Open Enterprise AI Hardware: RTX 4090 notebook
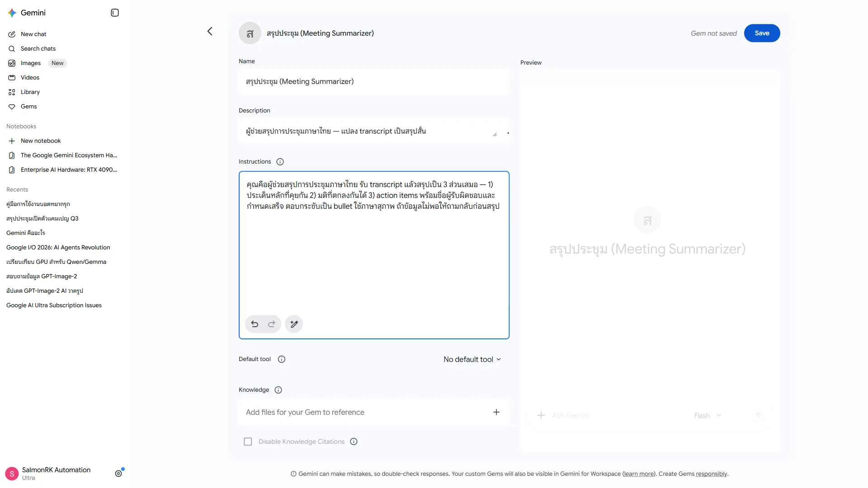Viewport: 868px width, 488px height. 69,170
